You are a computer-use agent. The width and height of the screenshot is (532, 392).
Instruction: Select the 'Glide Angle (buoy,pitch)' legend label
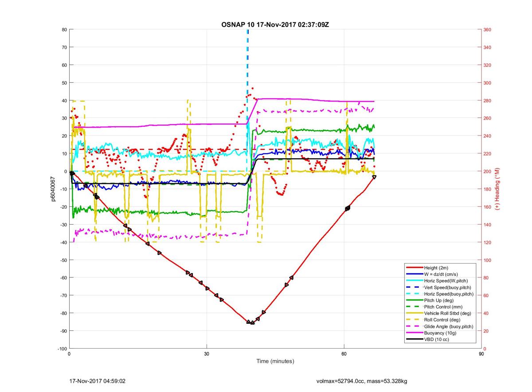click(x=449, y=326)
